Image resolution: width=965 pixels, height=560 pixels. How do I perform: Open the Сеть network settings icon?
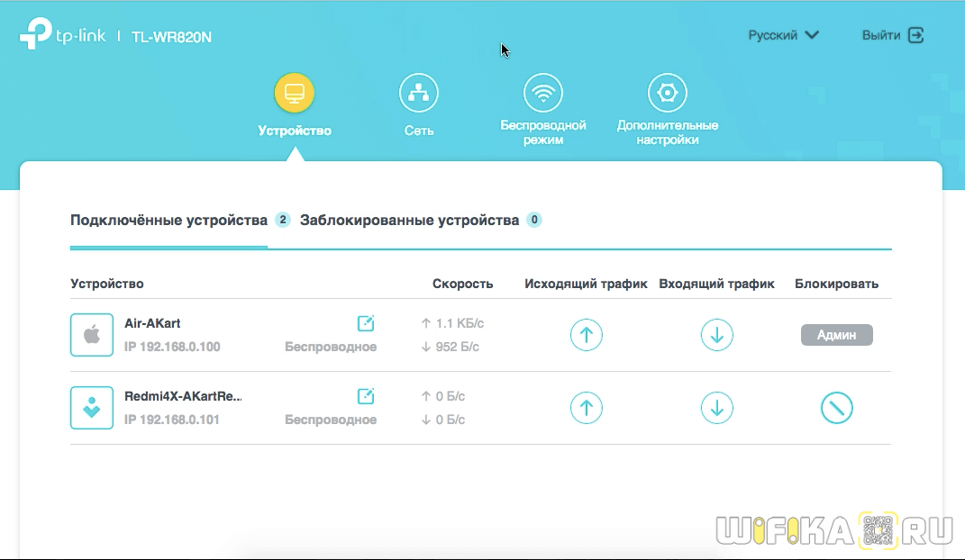418,93
